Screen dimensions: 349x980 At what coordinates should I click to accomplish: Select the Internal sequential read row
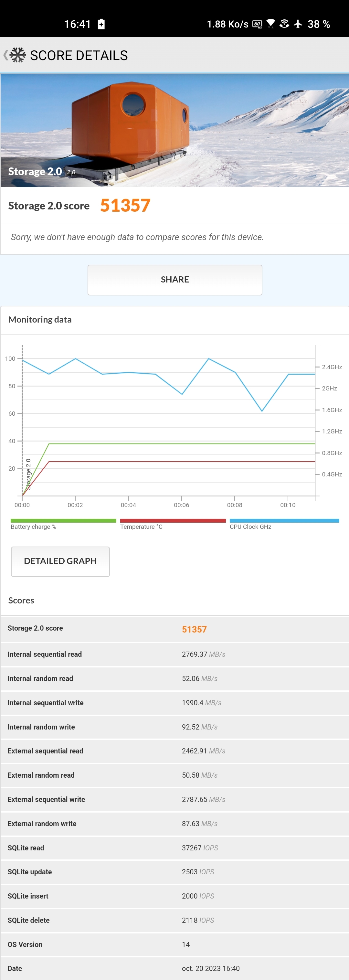tap(174, 654)
